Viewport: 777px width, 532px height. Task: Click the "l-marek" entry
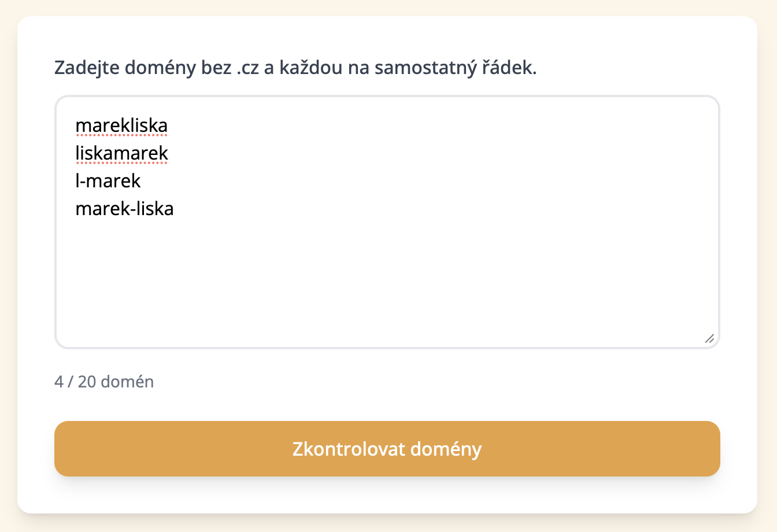click(108, 180)
